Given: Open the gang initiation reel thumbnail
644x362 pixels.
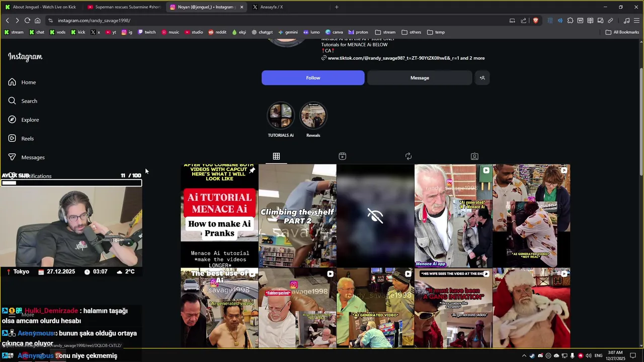Looking at the screenshot, I should 453,308.
